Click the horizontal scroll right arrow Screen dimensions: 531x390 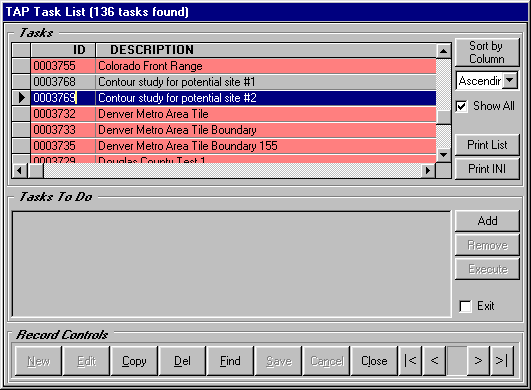[x=428, y=170]
